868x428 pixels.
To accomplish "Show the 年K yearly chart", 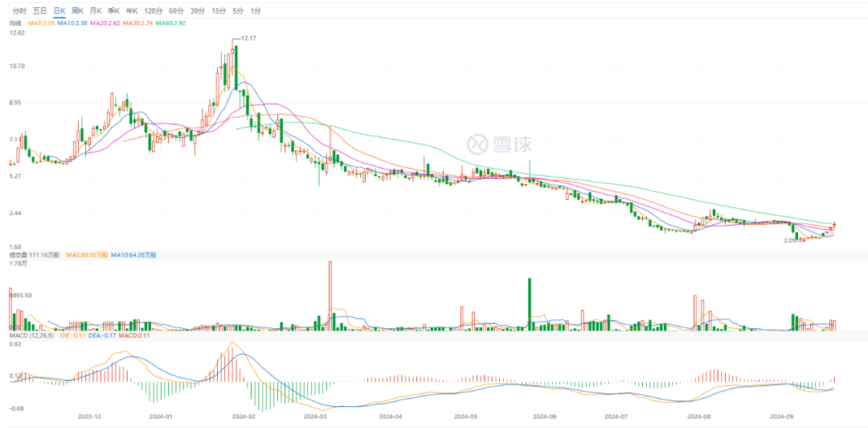I will click(133, 11).
